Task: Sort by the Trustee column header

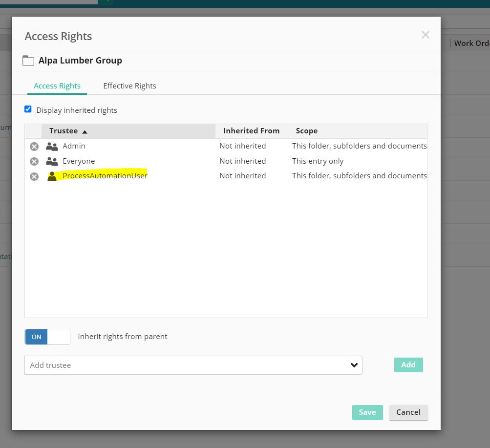Action: pyautogui.click(x=64, y=131)
